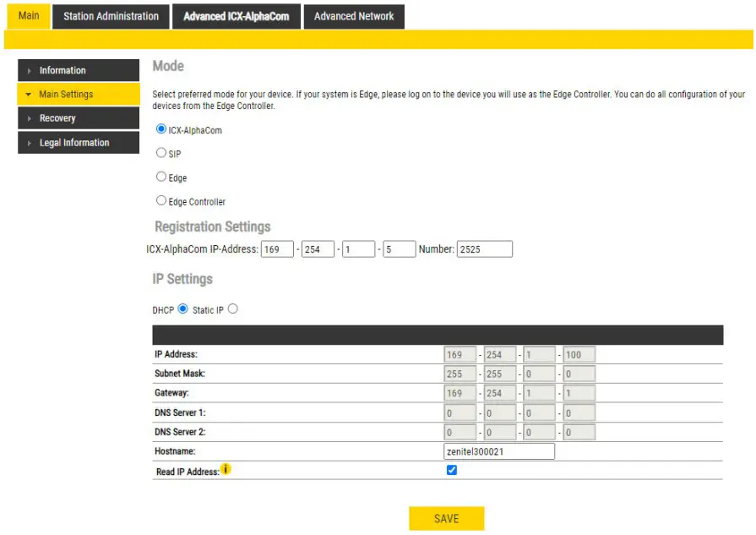The image size is (756, 535).
Task: Select the DHCP radio button
Action: (x=182, y=308)
